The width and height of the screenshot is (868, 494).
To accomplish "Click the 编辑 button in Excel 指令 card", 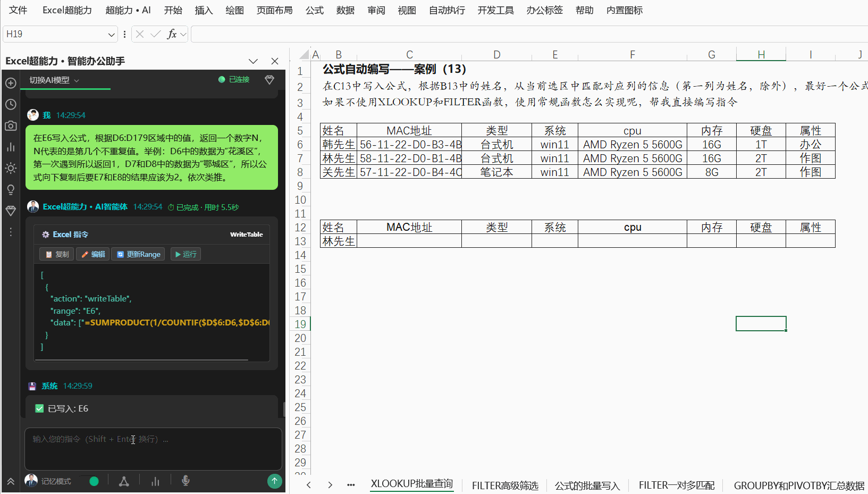I will click(x=92, y=254).
